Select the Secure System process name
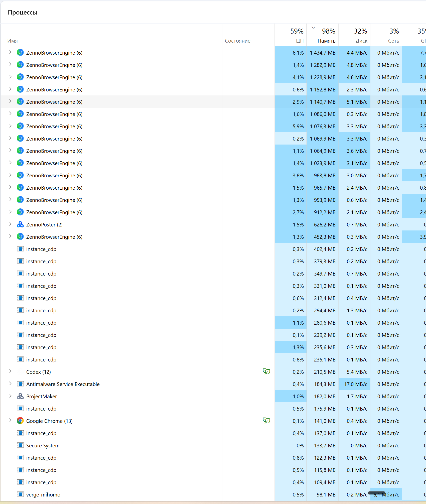This screenshot has height=504, width=426. coord(43,446)
